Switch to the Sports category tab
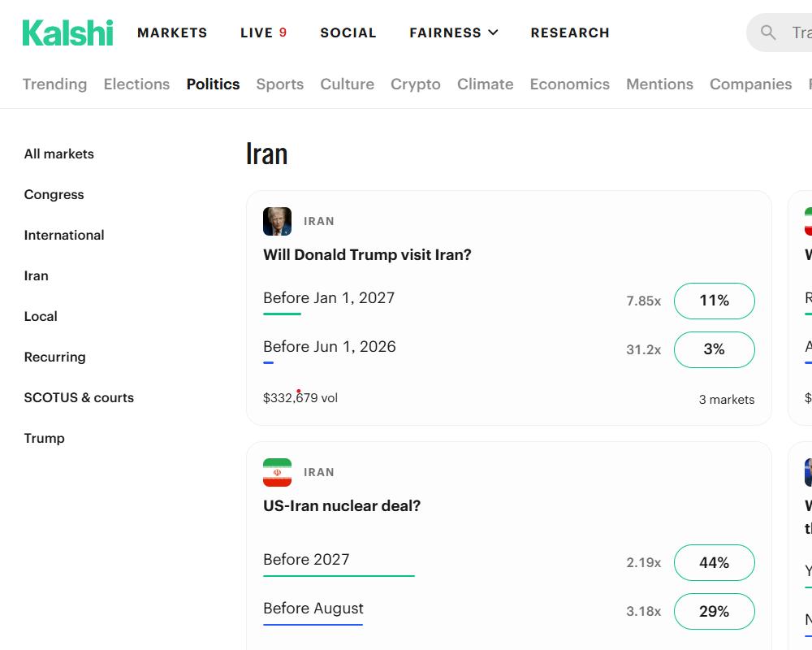812x650 pixels. [x=279, y=84]
